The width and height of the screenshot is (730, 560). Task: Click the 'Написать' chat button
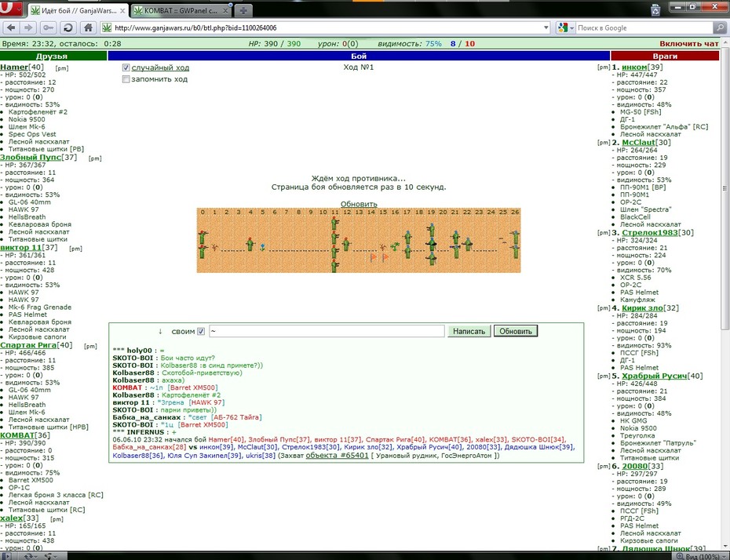469,331
